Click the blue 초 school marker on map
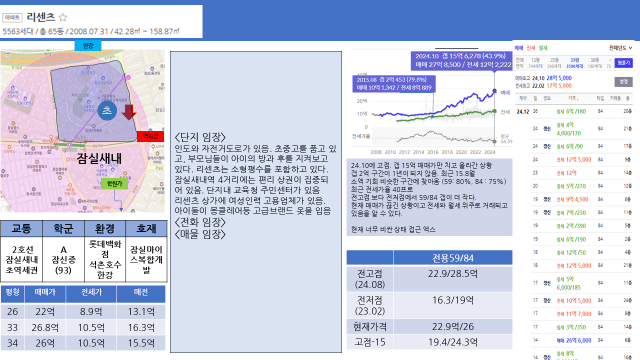 coord(107,110)
